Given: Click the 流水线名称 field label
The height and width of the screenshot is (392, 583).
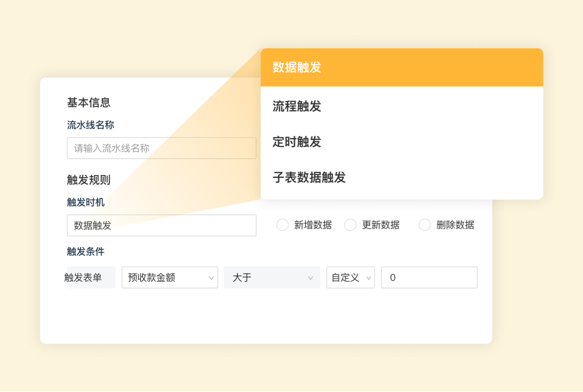Looking at the screenshot, I should click(91, 125).
